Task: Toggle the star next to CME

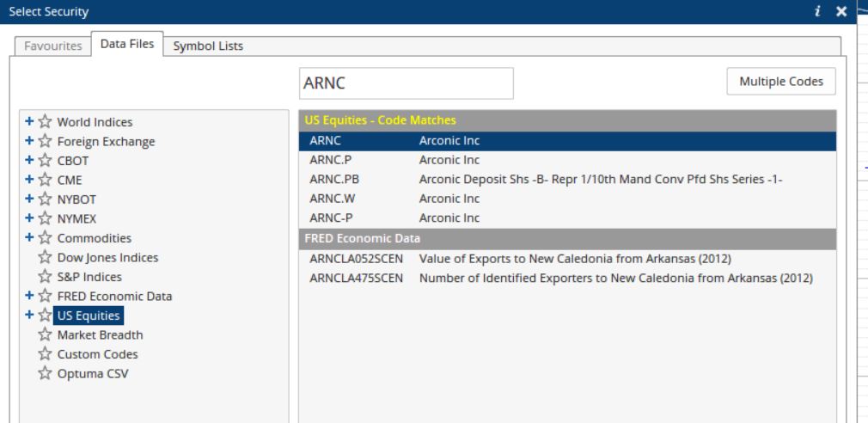Action: 45,180
